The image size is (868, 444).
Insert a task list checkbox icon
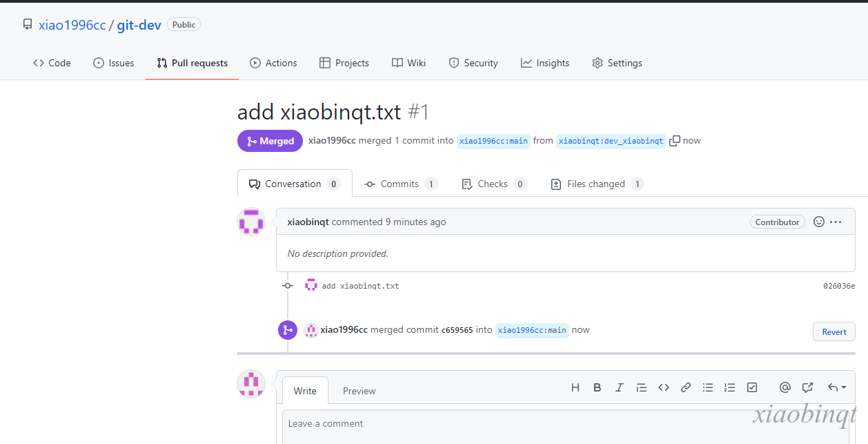(752, 387)
